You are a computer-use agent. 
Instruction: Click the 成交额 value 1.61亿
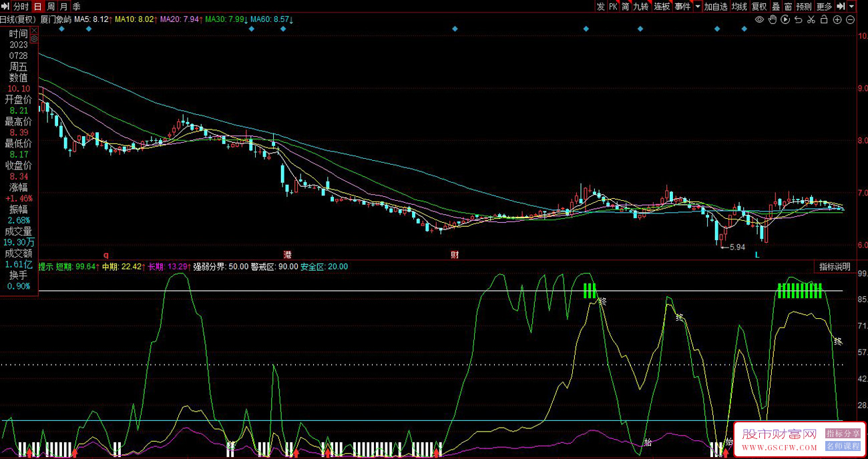click(x=19, y=265)
